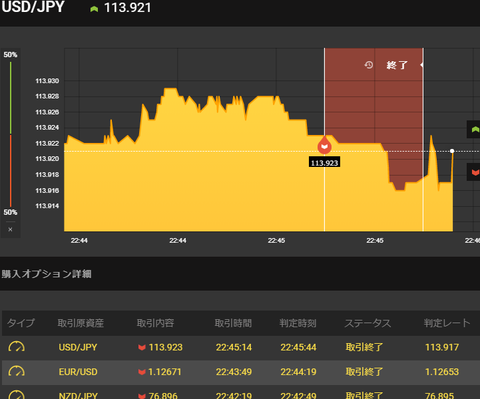Click the gauge icon in the USD/JPY row
This screenshot has height=399, width=480.
[x=16, y=347]
